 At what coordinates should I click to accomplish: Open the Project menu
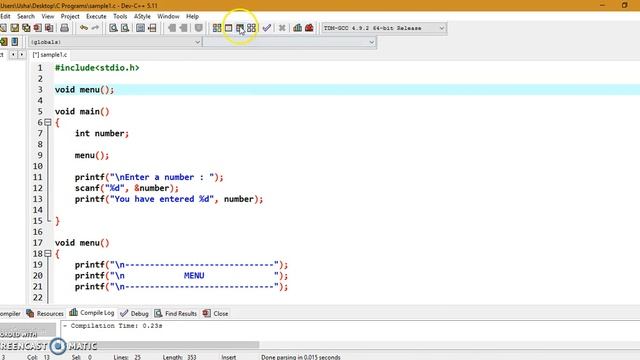[70, 16]
